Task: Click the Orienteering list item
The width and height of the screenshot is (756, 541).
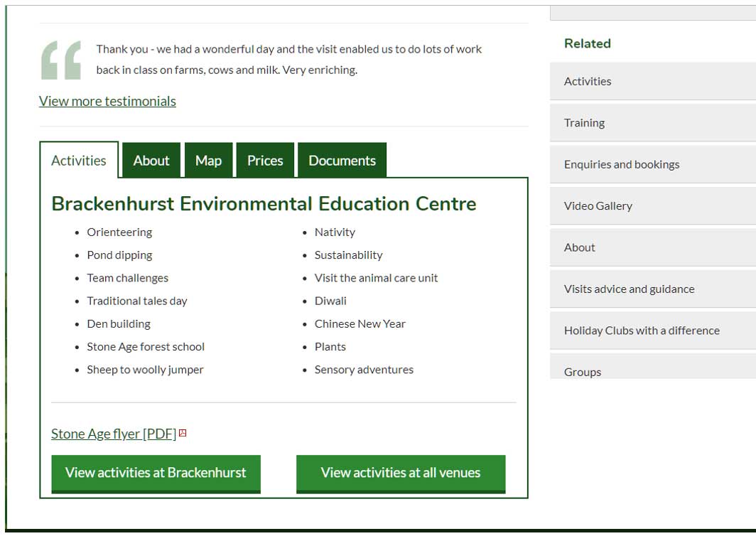Action: (119, 232)
